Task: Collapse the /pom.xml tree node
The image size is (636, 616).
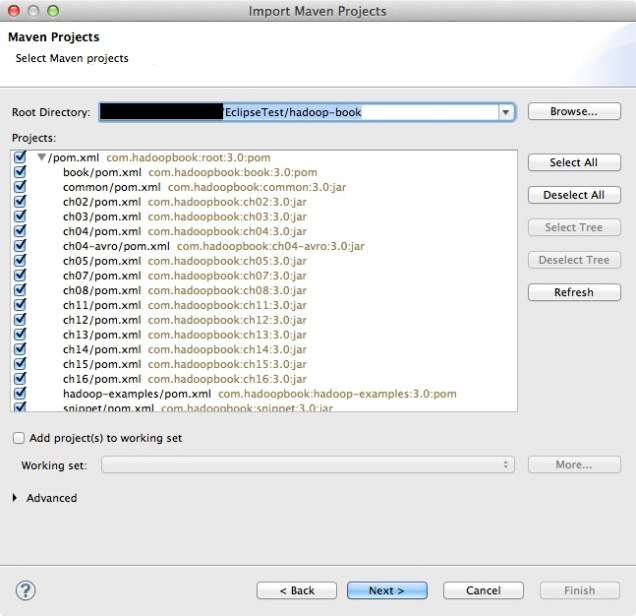Action: pyautogui.click(x=41, y=157)
